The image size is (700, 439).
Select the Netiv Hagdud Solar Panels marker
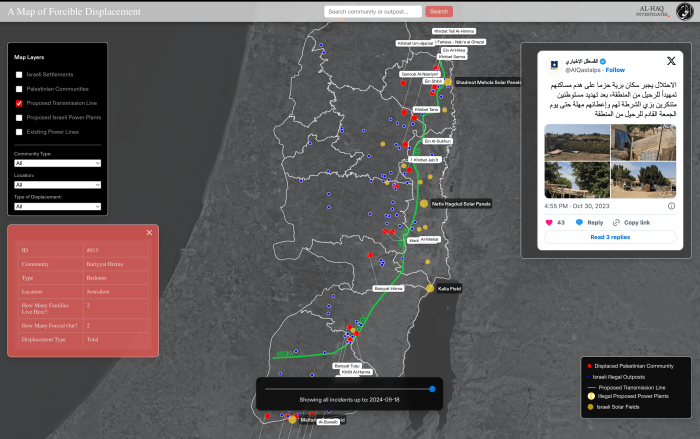click(x=424, y=203)
